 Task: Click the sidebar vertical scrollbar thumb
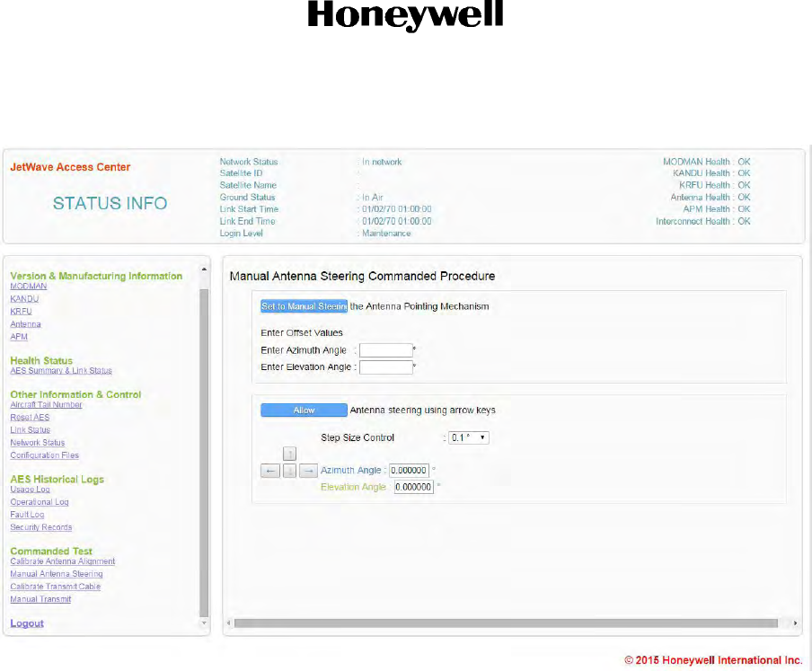pos(204,453)
